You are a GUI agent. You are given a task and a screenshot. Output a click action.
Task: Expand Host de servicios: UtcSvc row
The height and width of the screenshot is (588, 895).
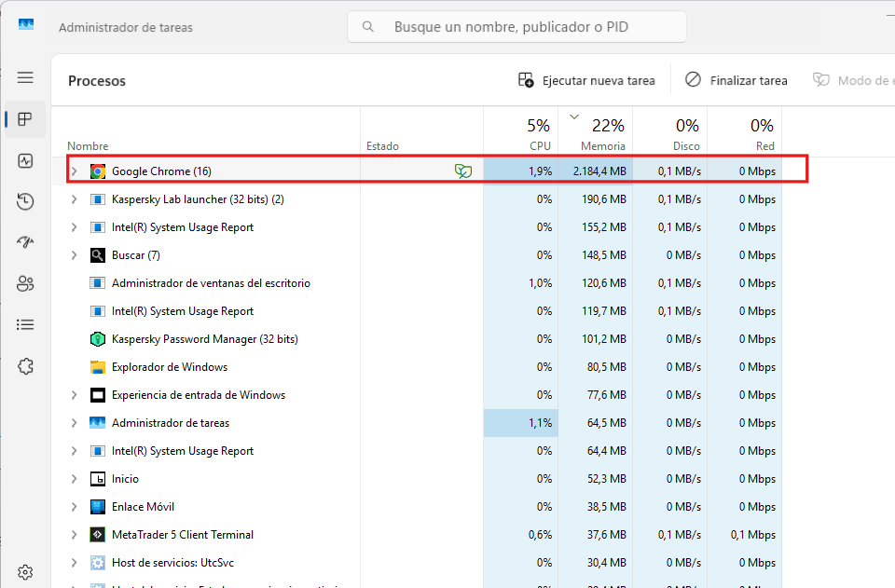pos(74,562)
